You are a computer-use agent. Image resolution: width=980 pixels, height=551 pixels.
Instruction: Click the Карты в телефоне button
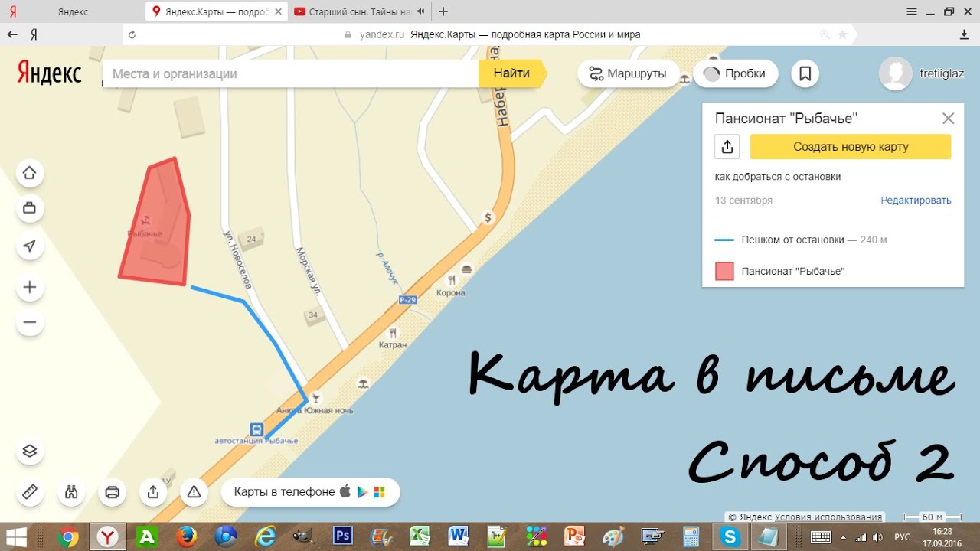click(310, 492)
